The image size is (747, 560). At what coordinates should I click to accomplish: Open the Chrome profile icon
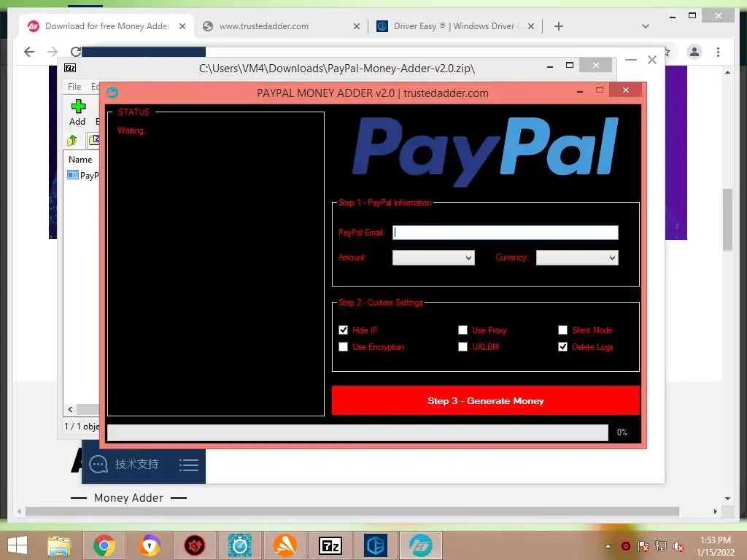[694, 52]
